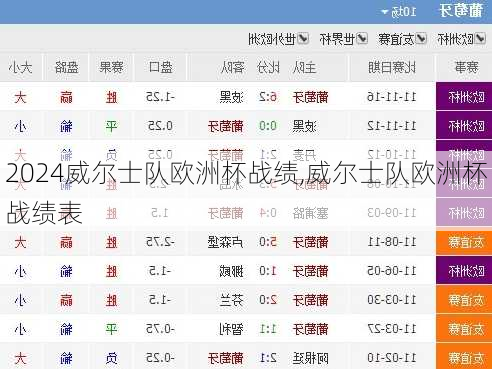This screenshot has width=492, height=369.
Task: Toggle the 欧洲杯 filter checkbox
Action: 480,39
